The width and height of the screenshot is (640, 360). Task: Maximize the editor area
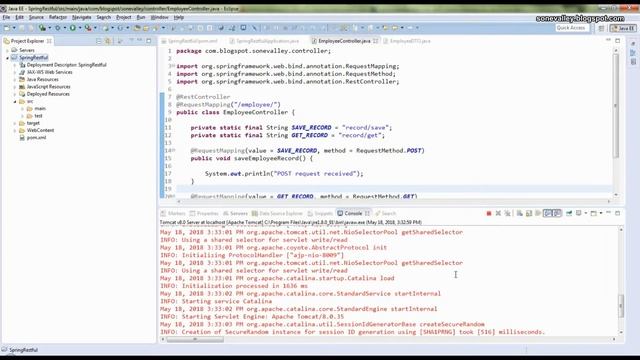coord(618,41)
